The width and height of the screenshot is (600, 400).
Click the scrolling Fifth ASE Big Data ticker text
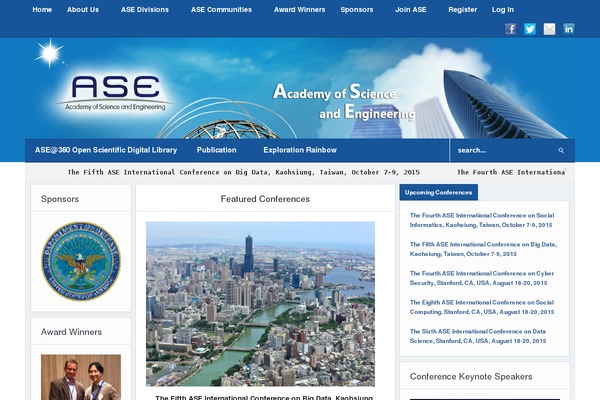point(244,172)
